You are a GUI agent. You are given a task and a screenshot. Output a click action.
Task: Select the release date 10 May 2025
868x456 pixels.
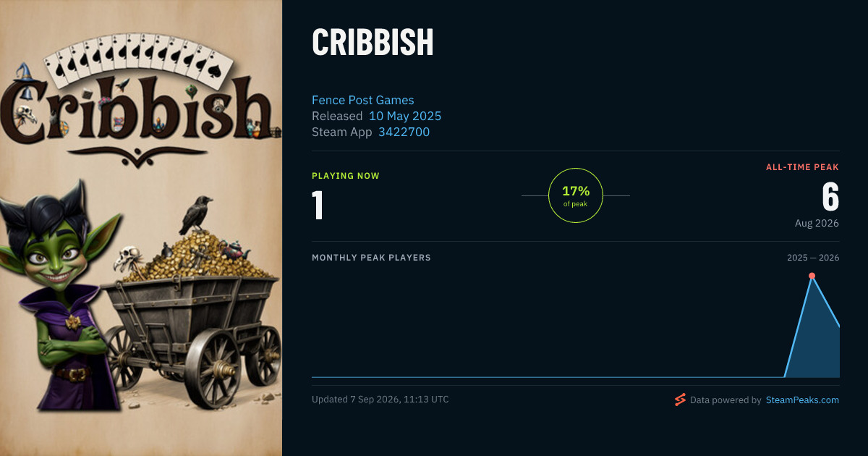click(x=405, y=116)
